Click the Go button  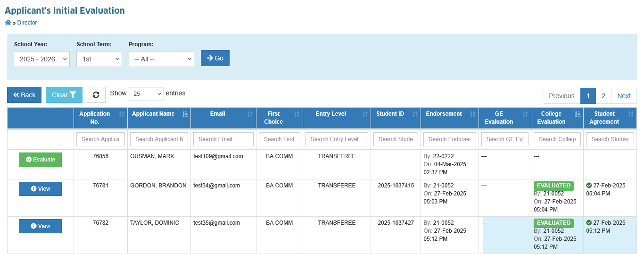point(215,58)
